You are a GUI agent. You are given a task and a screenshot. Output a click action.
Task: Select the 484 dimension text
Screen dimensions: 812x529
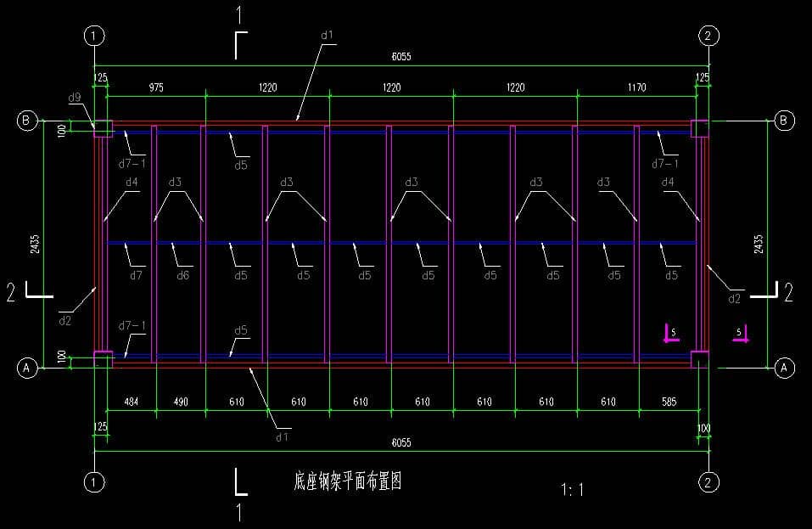131,402
